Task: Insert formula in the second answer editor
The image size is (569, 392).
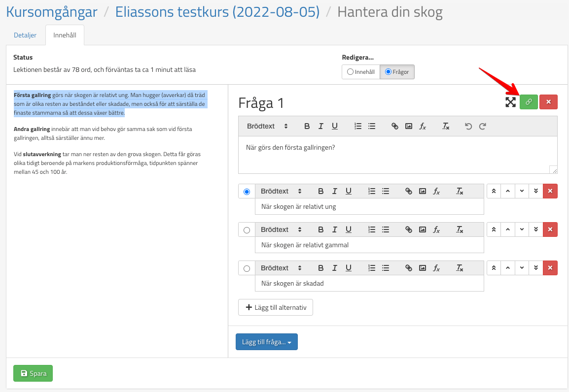Action: point(436,229)
